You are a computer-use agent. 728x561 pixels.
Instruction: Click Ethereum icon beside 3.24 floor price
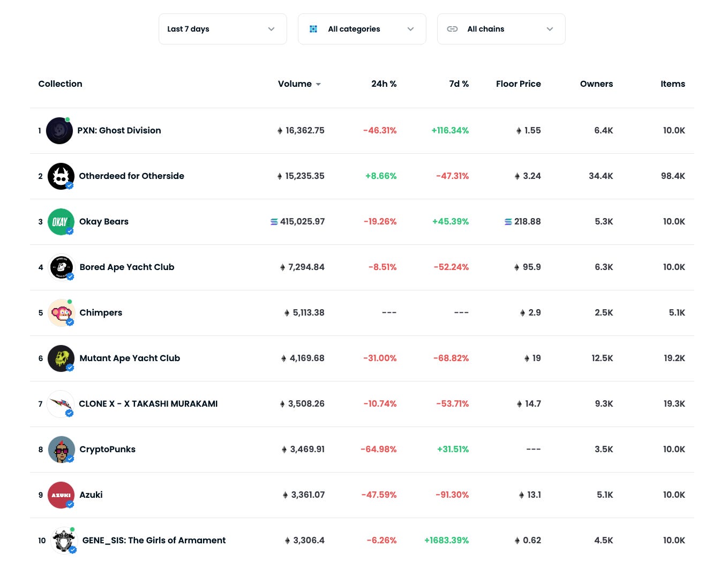point(517,176)
